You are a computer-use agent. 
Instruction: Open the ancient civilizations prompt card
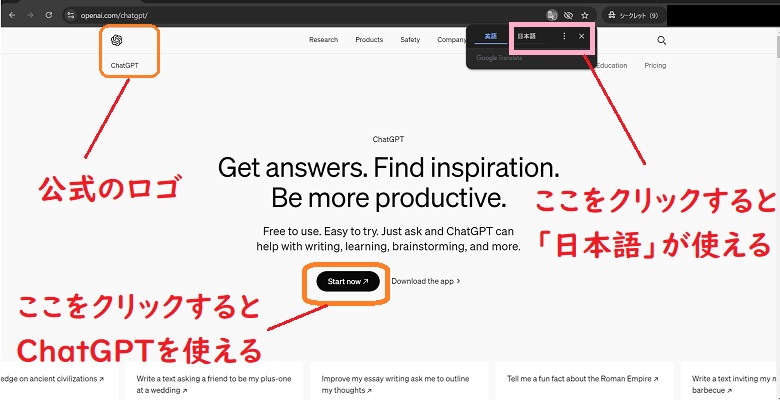59,381
